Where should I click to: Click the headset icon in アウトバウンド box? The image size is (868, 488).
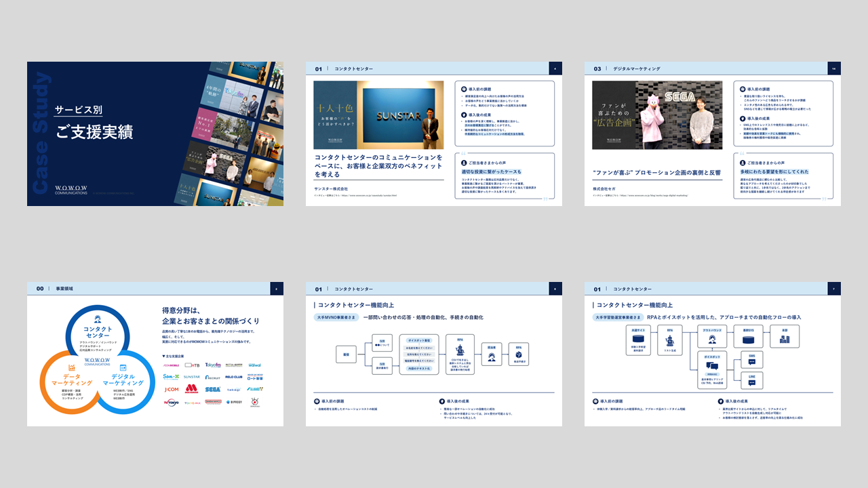click(712, 340)
